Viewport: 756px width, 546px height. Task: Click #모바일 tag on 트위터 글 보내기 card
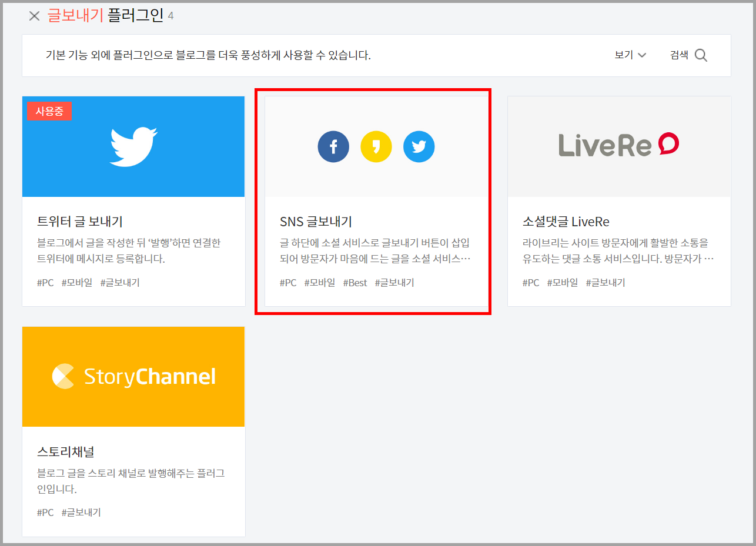(x=77, y=283)
